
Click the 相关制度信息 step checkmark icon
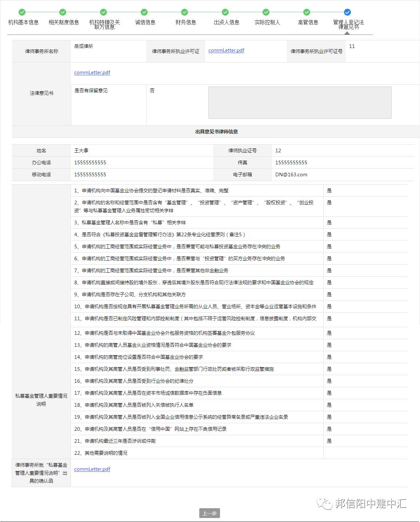(x=63, y=12)
